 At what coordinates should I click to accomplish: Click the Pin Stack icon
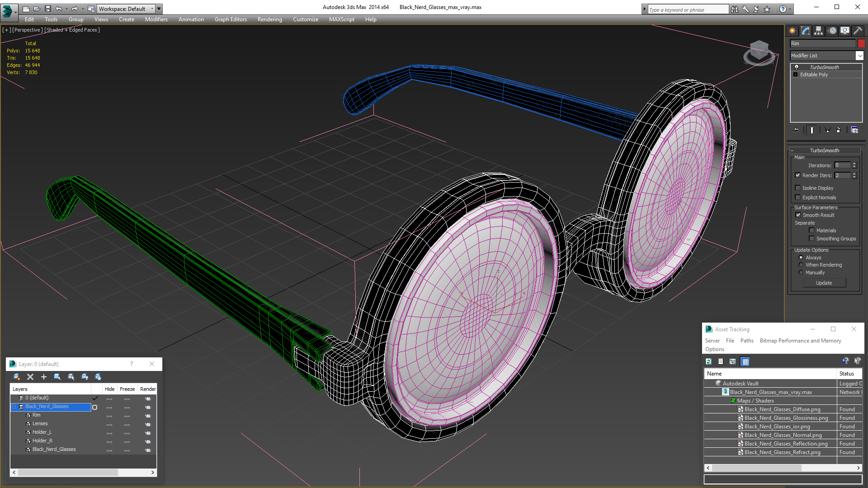[x=796, y=130]
